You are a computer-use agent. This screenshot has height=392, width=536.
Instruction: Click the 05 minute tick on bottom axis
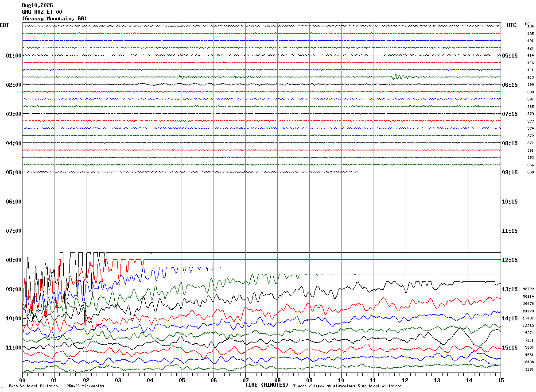tap(182, 380)
